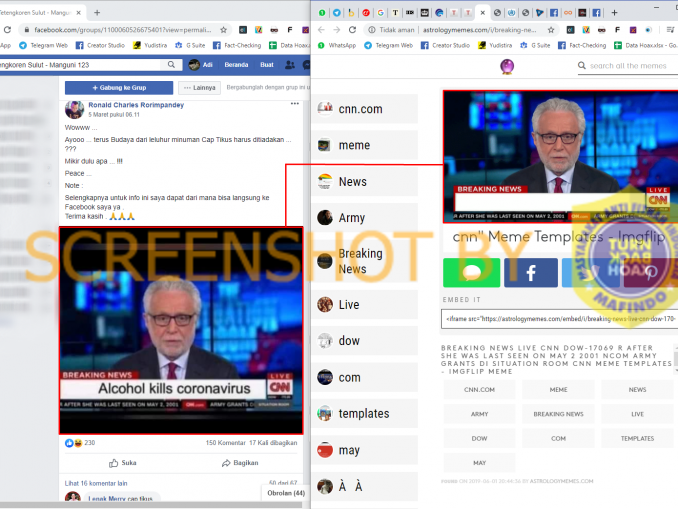Click the TEMPLATES tag button
The width and height of the screenshot is (678, 509).
(637, 439)
